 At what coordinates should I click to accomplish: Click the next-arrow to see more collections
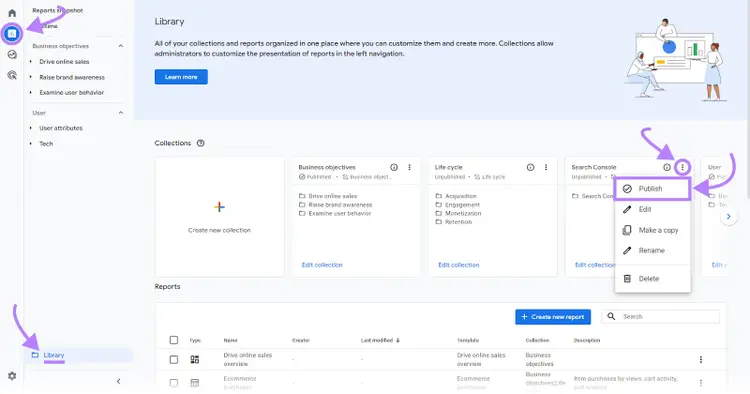[x=728, y=217]
